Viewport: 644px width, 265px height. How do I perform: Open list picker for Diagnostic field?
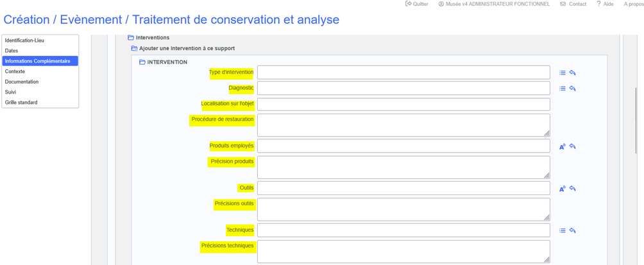coord(563,89)
